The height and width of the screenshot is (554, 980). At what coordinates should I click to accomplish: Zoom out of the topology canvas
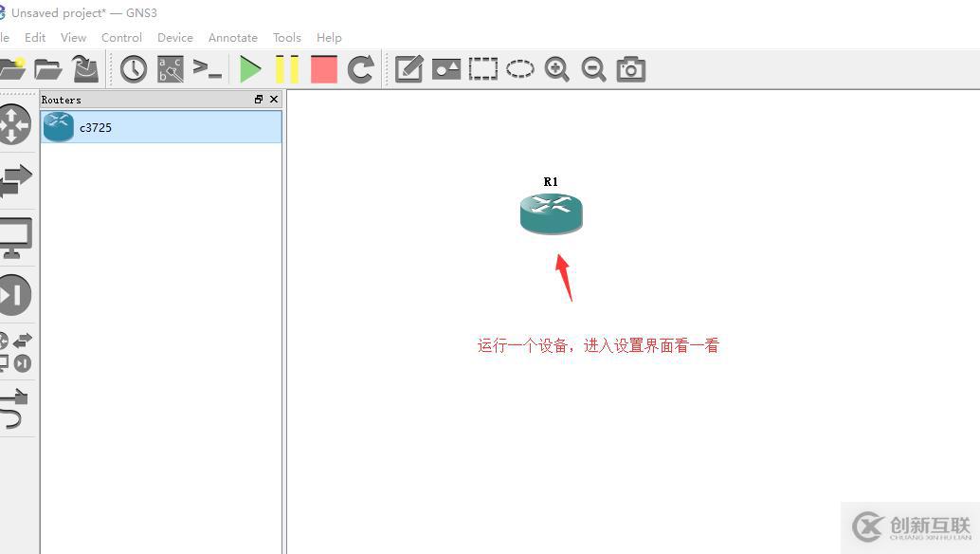[593, 68]
